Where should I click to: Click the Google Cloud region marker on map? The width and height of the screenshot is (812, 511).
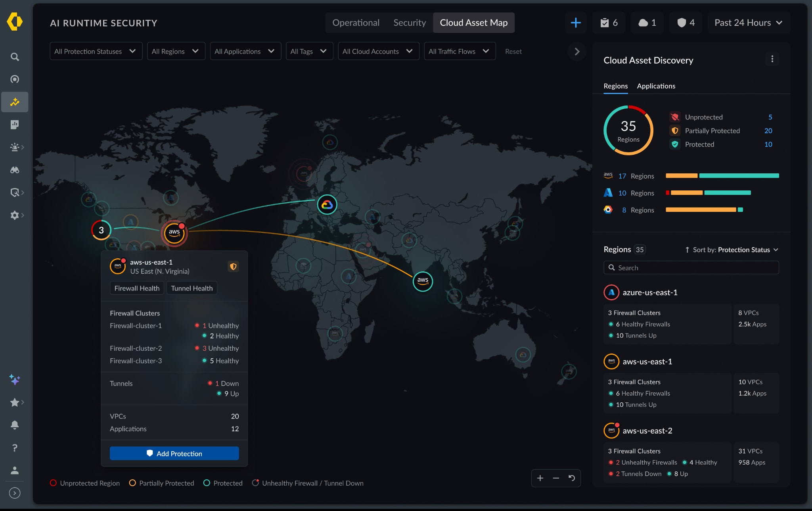tap(327, 205)
